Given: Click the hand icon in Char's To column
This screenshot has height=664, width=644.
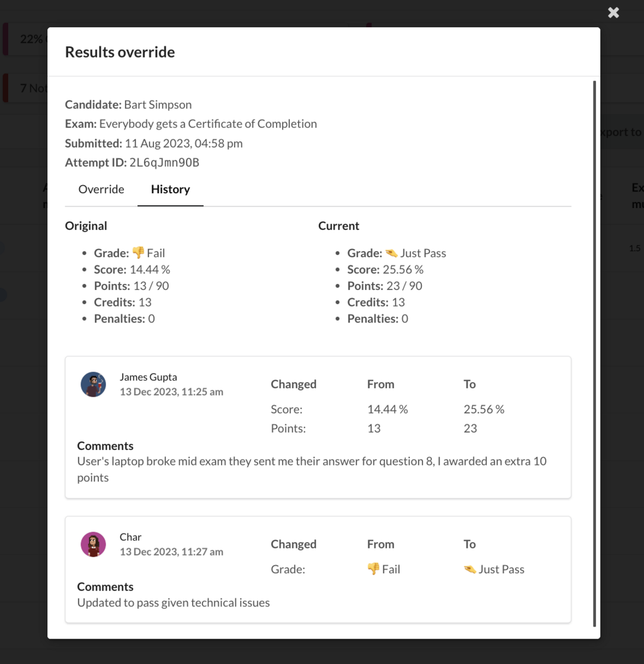Looking at the screenshot, I should (470, 569).
